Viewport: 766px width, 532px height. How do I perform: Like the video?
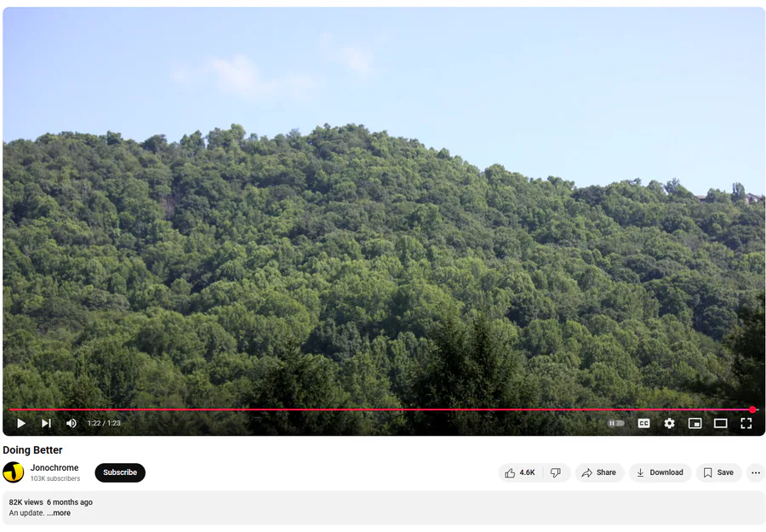520,472
